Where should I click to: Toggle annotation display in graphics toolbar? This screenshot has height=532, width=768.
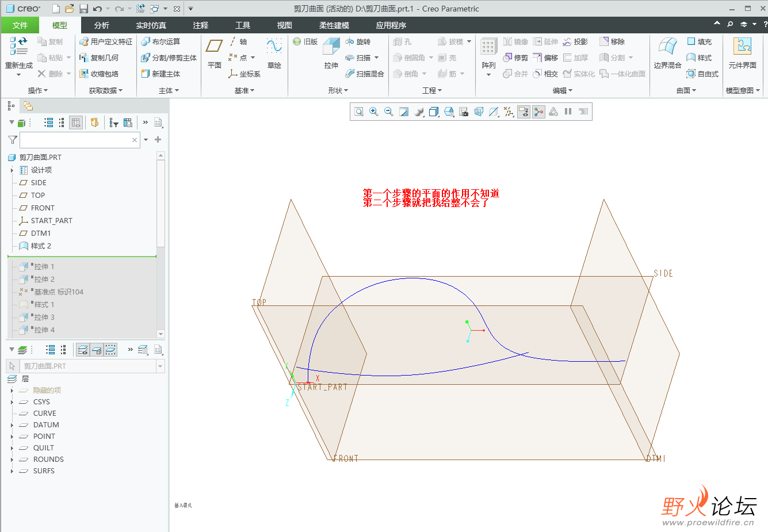[x=524, y=112]
